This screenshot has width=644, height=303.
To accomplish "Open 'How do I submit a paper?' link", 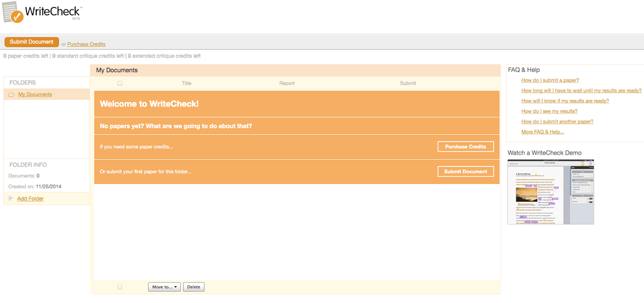I will tap(550, 80).
